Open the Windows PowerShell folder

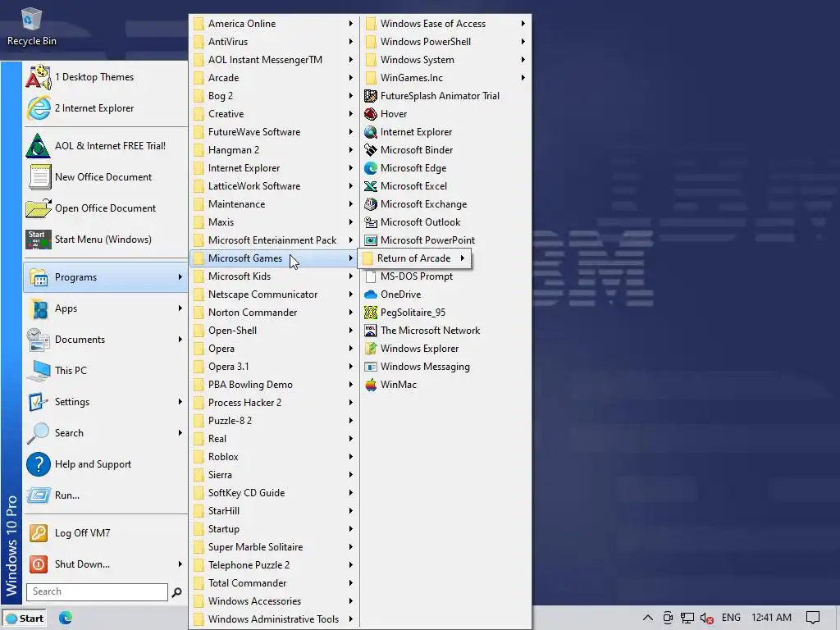click(445, 42)
